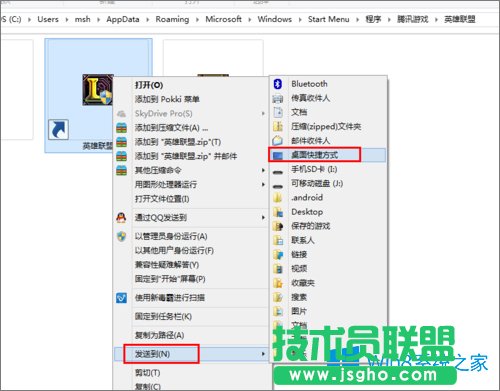Screen dimensions: 500x391
Task: Open breadcrumb arrow after Users in address bar
Action: point(67,20)
